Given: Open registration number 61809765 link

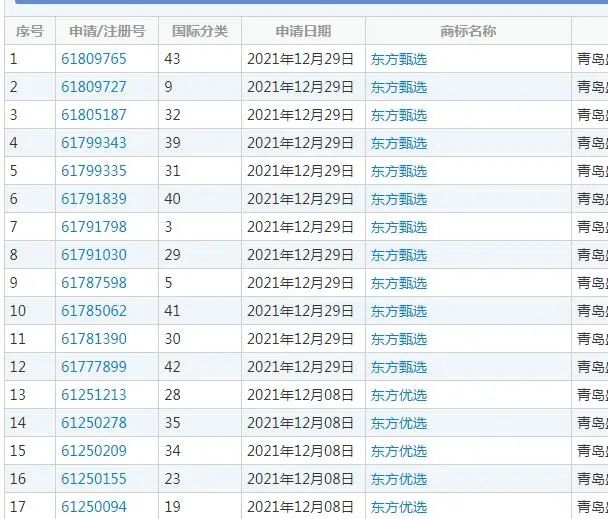Looking at the screenshot, I should click(x=94, y=59).
